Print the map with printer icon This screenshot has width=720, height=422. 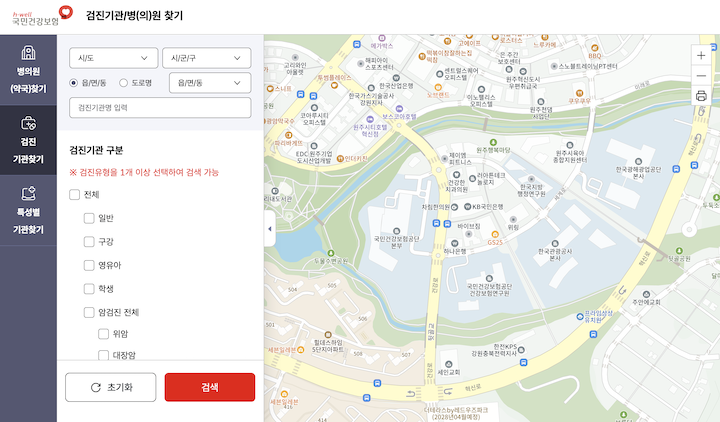coord(700,96)
